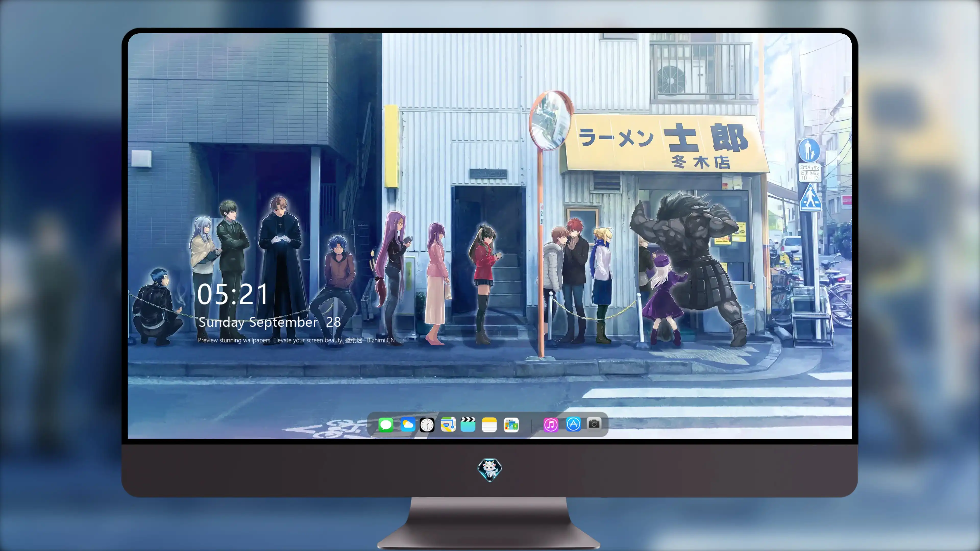Launch the Camera app from the dock
Screen dimensions: 980x551
pos(594,424)
